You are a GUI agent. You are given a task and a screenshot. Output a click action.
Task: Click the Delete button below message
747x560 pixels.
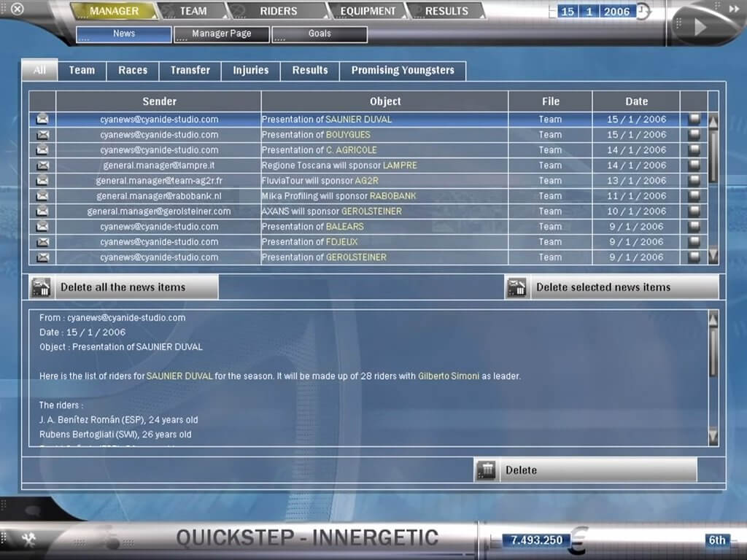(x=586, y=470)
